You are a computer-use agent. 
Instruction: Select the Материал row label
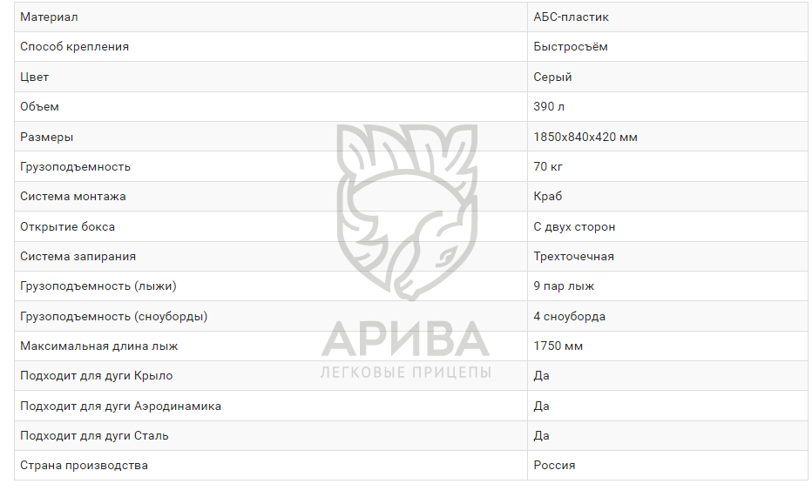(49, 17)
